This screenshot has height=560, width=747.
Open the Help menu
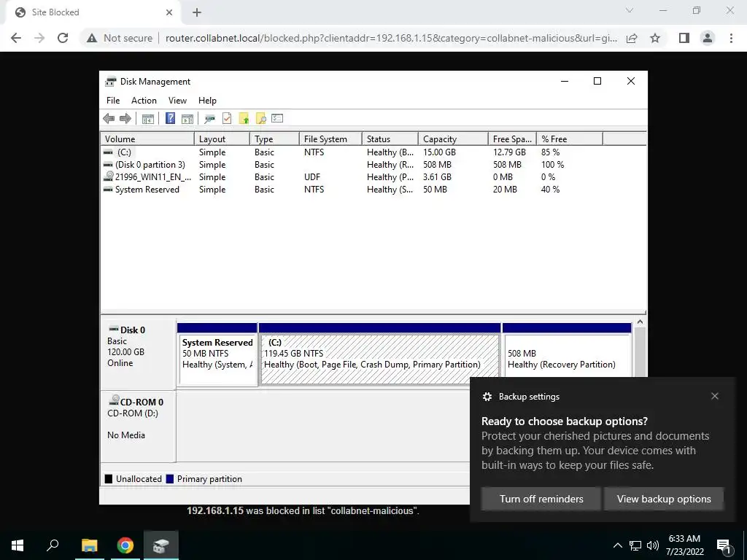pyautogui.click(x=207, y=101)
